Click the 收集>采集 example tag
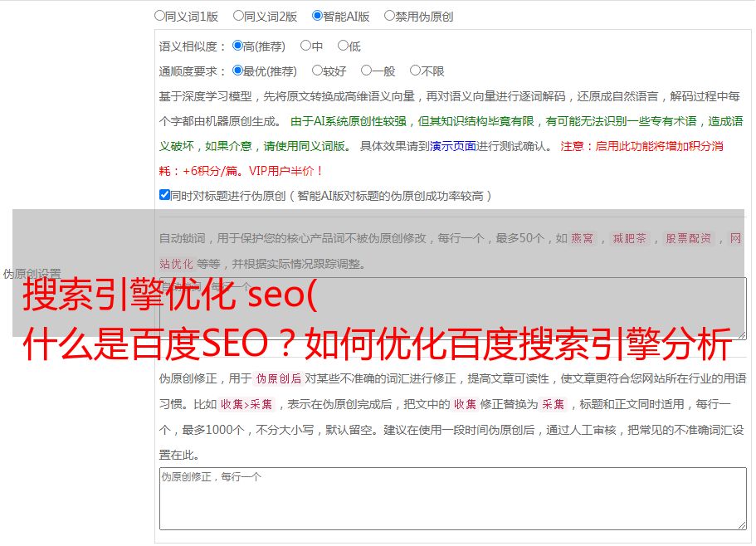Image resolution: width=756 pixels, height=546 pixels. pyautogui.click(x=246, y=404)
